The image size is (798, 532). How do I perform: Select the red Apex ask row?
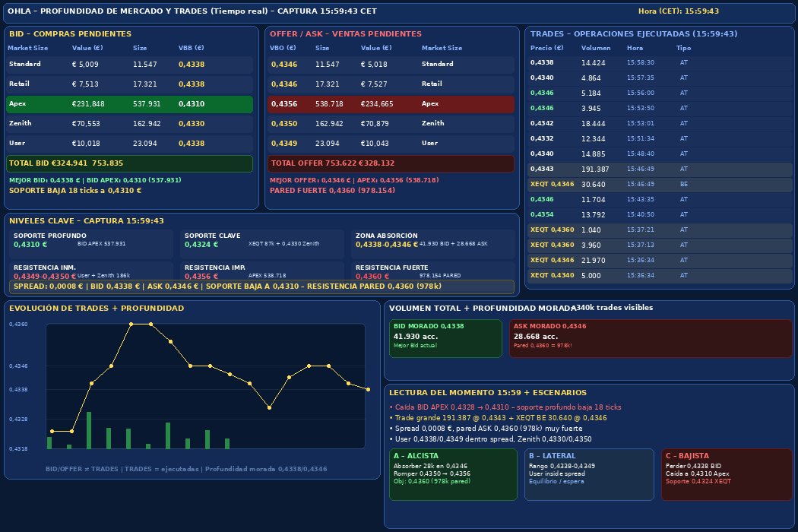pyautogui.click(x=391, y=104)
